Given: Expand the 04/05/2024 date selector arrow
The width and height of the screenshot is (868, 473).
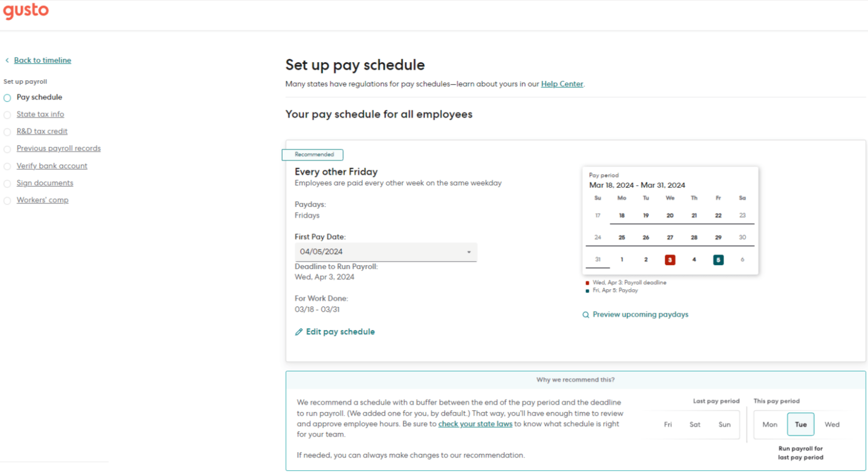Looking at the screenshot, I should [x=468, y=251].
